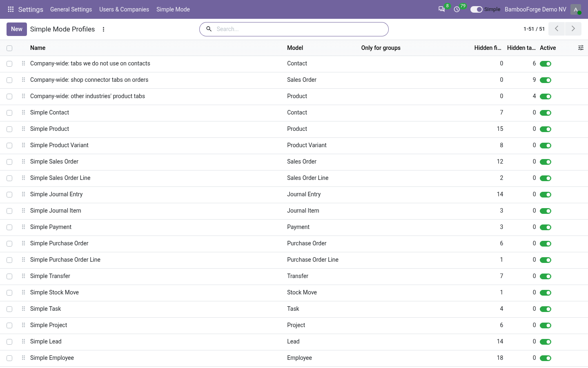Open the General Settings menu
The image size is (588, 368).
click(71, 9)
